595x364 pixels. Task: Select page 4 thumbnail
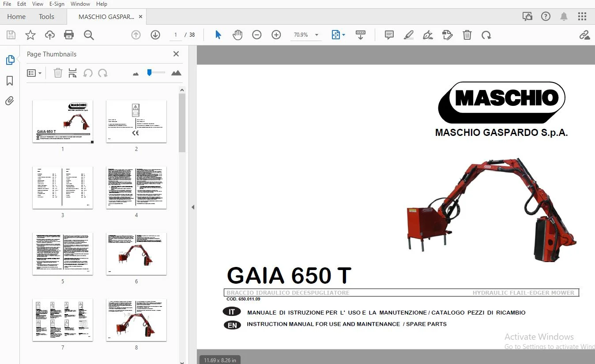[136, 188]
